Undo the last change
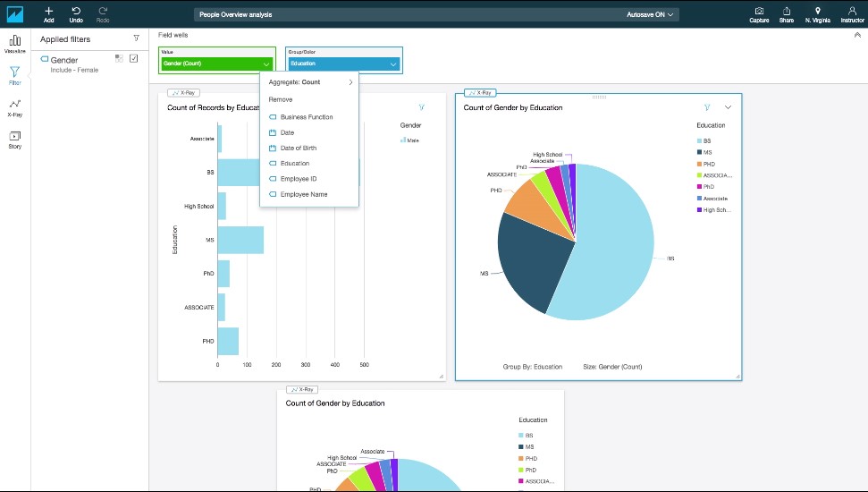 [x=76, y=15]
